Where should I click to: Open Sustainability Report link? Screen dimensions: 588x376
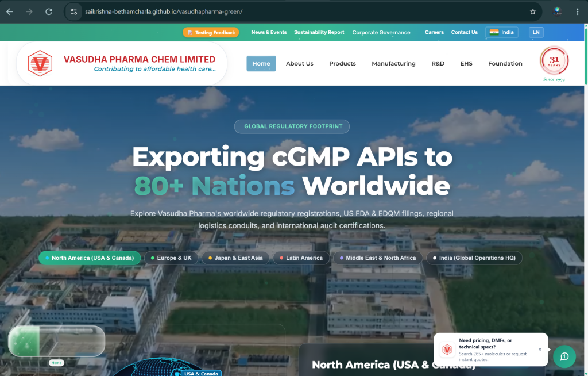pyautogui.click(x=319, y=32)
